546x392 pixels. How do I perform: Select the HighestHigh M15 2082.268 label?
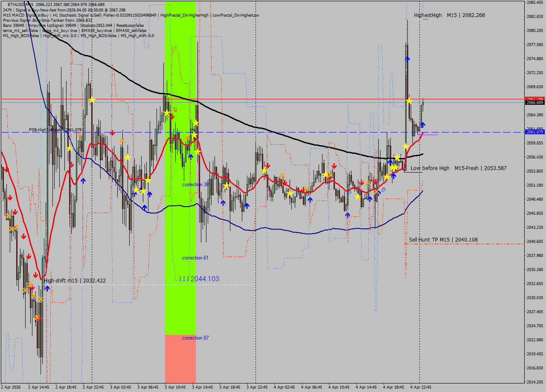[449, 15]
